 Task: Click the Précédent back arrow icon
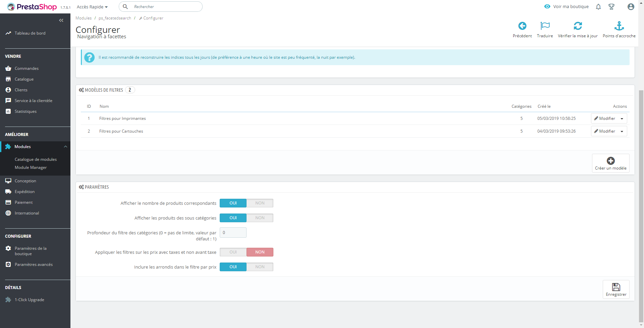click(522, 26)
